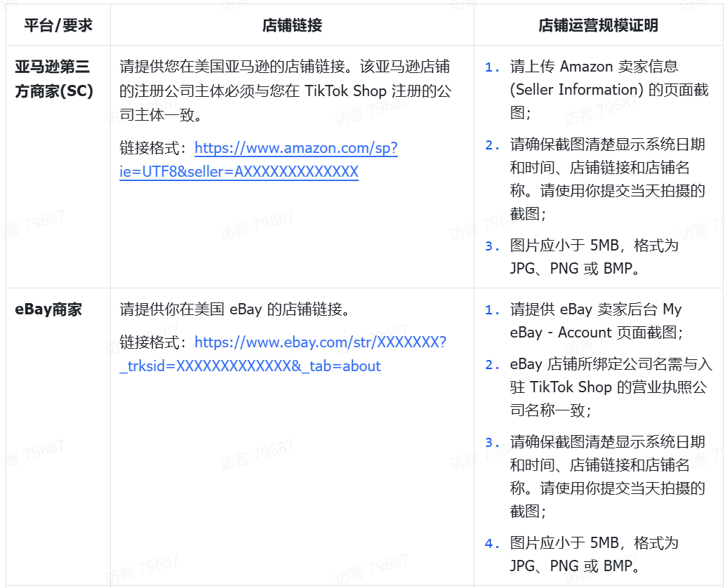725x588 pixels.
Task: Click eBay item 2 about matching company name
Action: tap(610, 387)
